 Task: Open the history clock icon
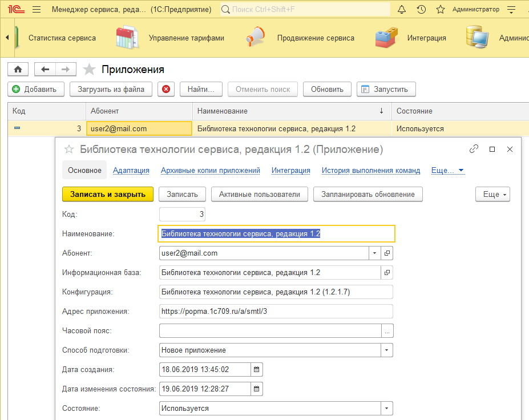[421, 10]
